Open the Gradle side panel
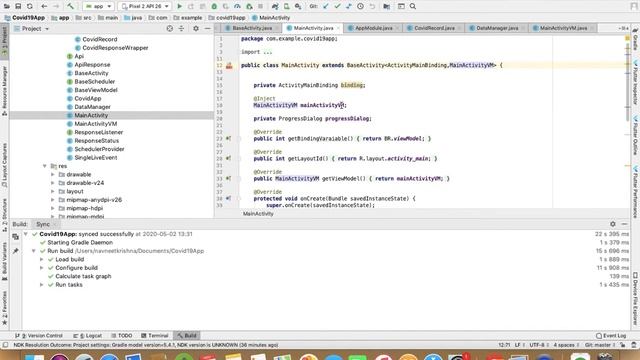This screenshot has height=360, width=640. tap(636, 40)
